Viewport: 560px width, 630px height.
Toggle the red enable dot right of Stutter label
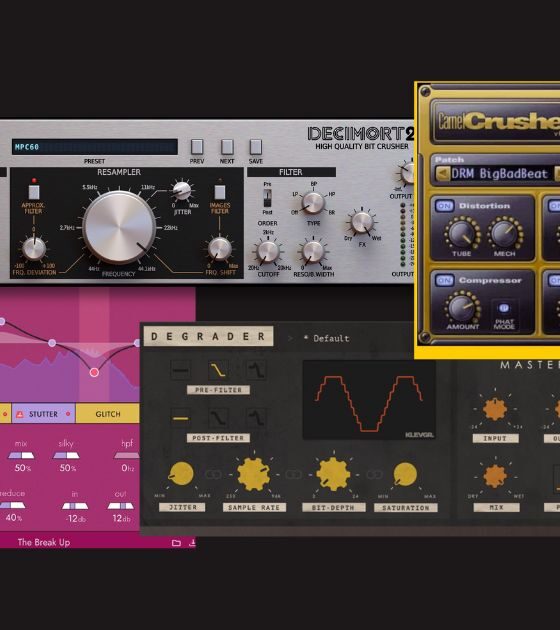click(x=68, y=414)
